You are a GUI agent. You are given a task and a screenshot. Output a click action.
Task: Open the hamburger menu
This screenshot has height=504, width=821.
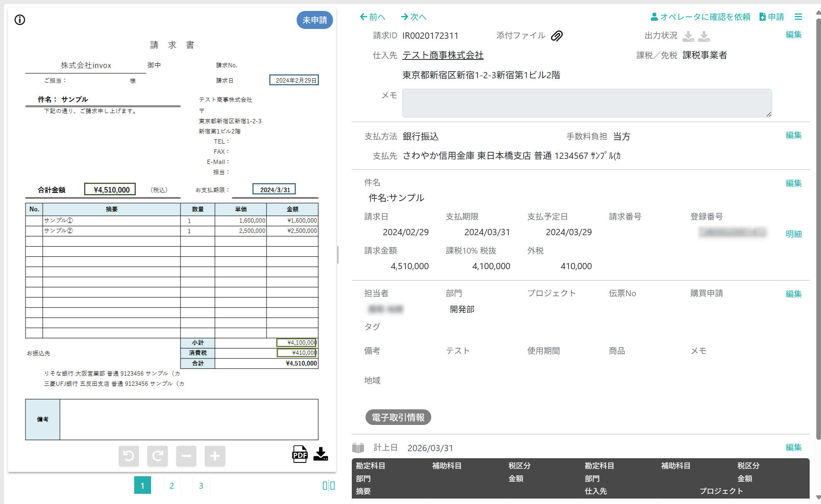(x=798, y=17)
